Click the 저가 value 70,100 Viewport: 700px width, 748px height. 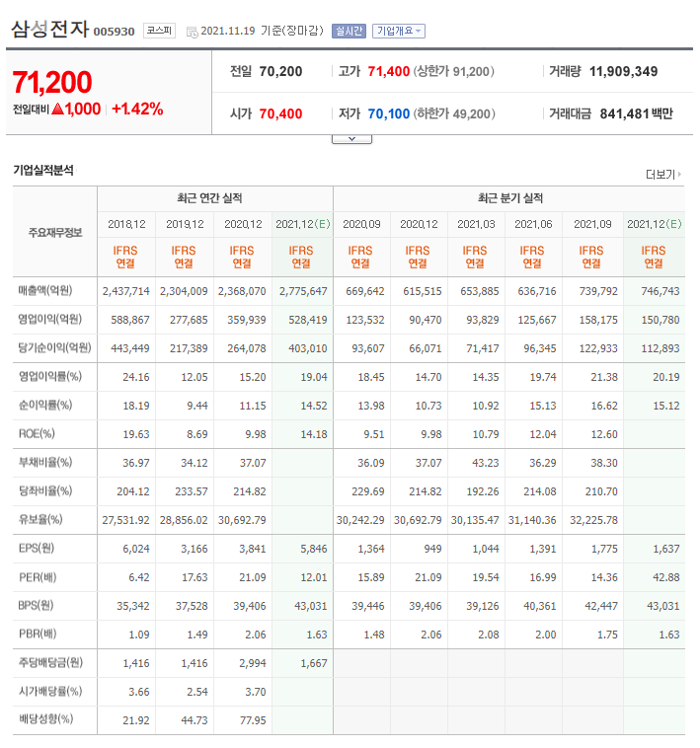pyautogui.click(x=388, y=114)
